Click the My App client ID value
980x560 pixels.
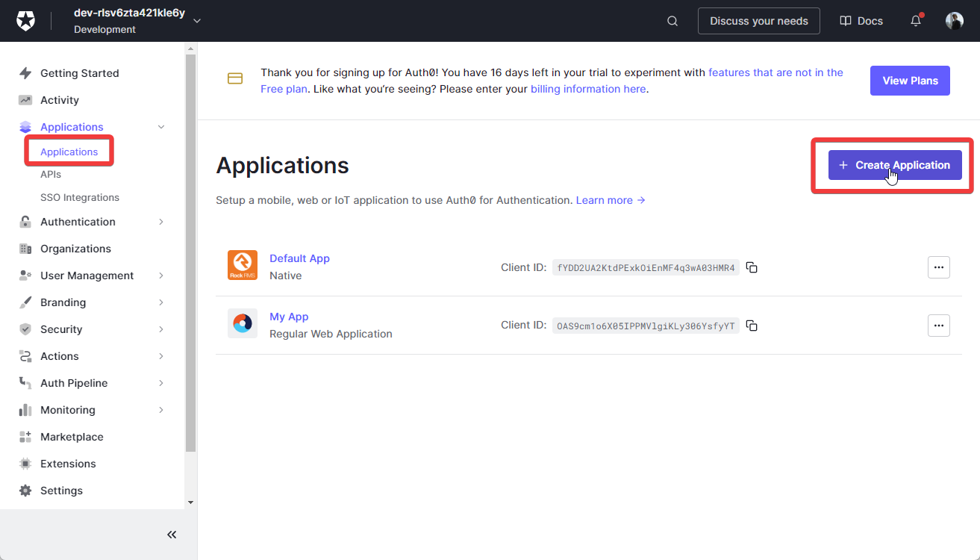[646, 326]
